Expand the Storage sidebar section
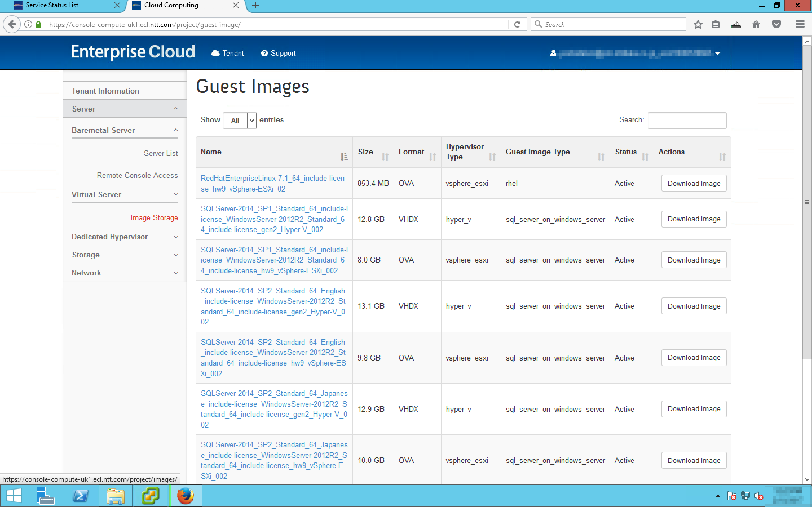812x507 pixels. (125, 255)
